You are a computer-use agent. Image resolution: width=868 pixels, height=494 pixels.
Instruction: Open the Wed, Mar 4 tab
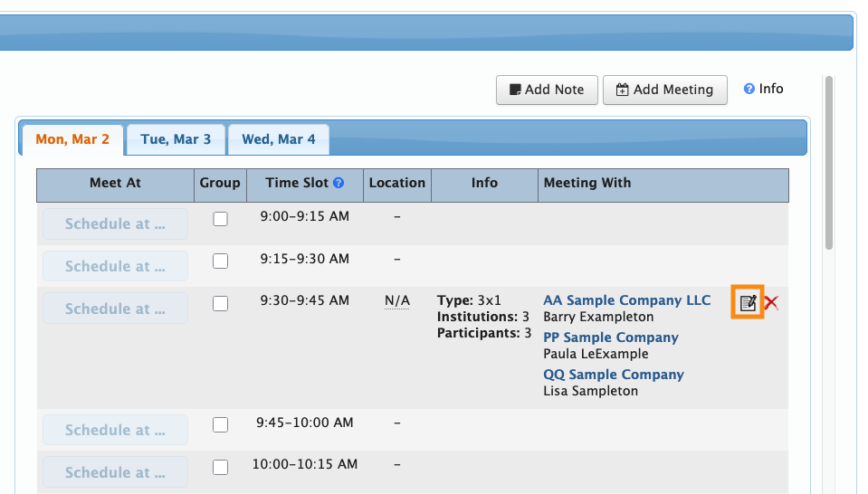[279, 139]
